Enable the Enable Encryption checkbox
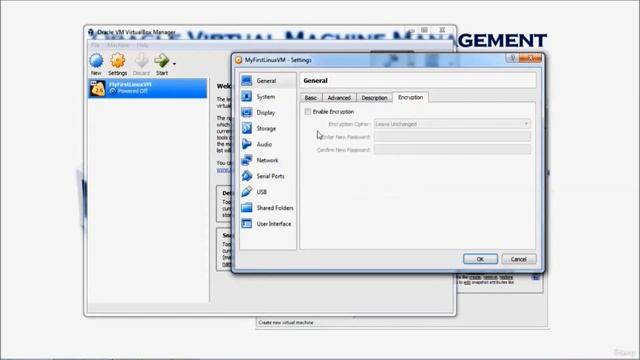The width and height of the screenshot is (640, 360). click(308, 111)
